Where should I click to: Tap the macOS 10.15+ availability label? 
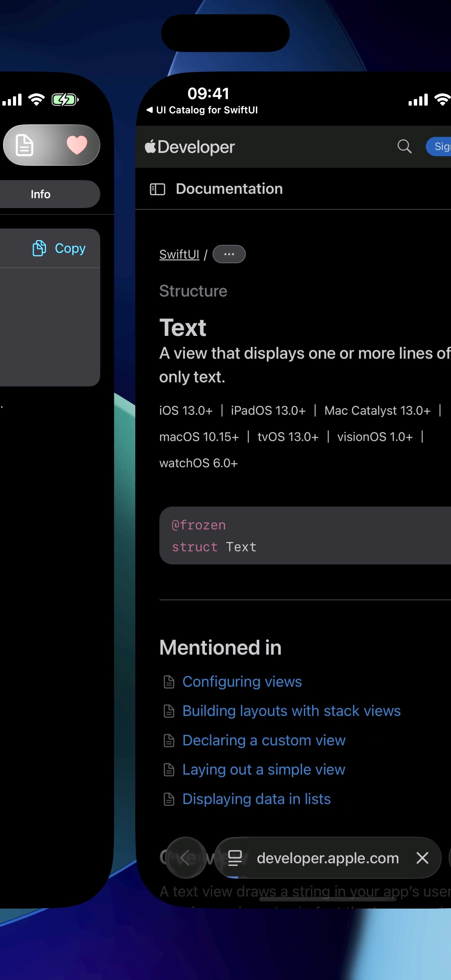[x=199, y=437]
